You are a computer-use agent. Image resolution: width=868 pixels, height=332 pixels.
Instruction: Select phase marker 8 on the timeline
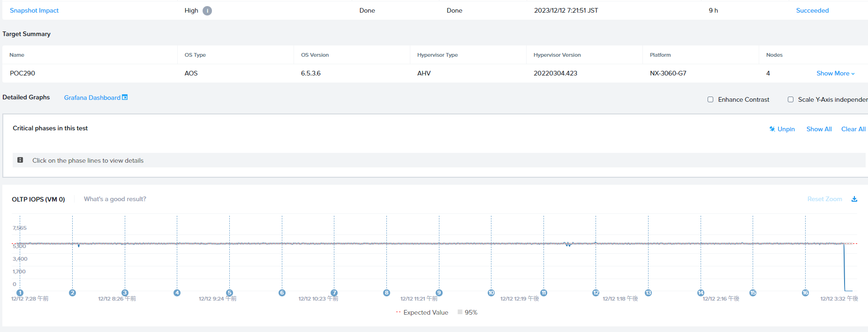(386, 293)
